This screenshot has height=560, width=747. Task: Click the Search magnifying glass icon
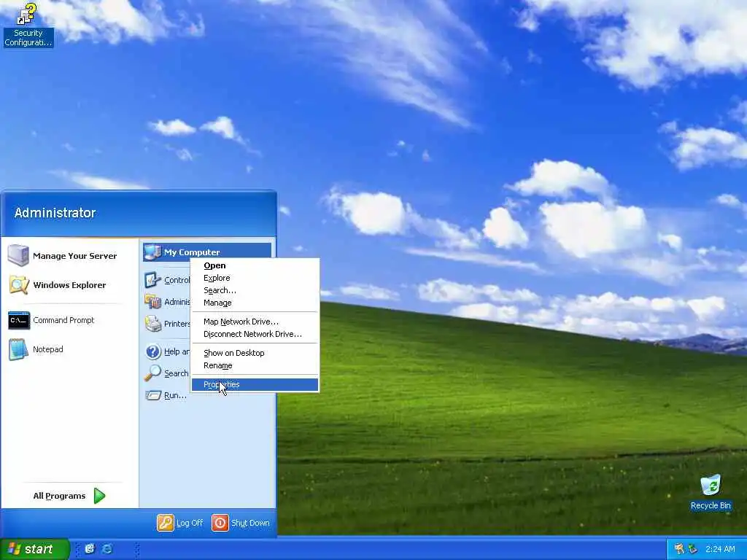tap(152, 373)
